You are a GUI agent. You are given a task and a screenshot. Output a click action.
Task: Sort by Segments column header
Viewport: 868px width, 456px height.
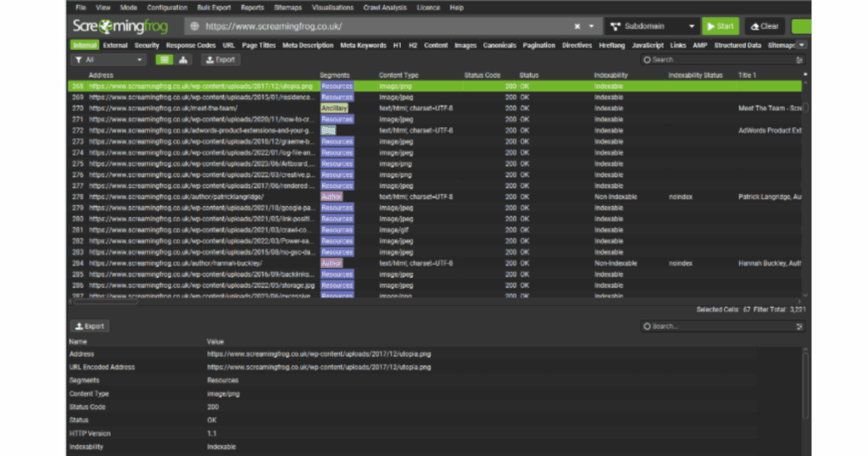point(334,75)
